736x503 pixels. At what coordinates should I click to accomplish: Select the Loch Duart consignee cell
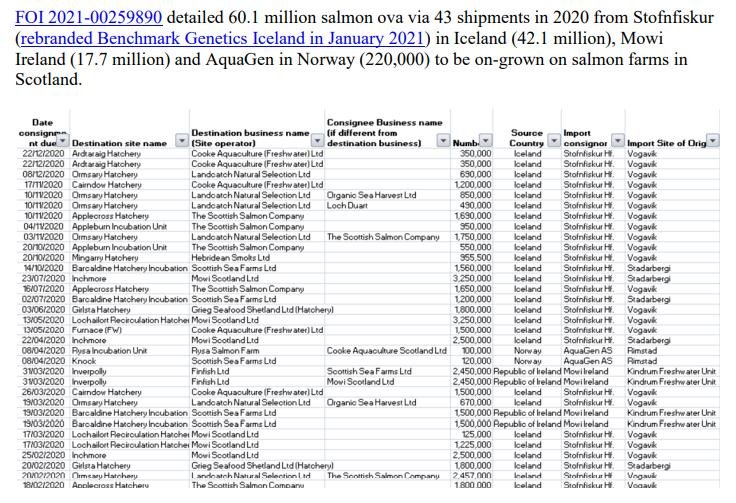(350, 205)
